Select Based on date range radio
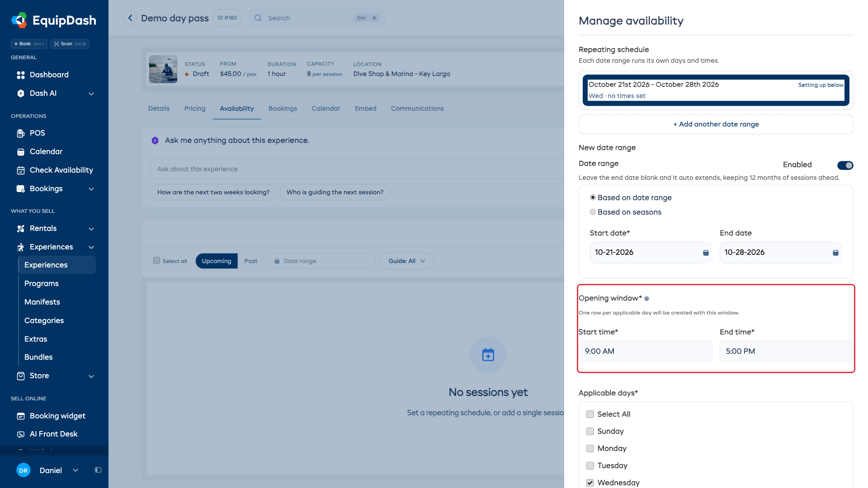This screenshot has height=488, width=868. pos(593,197)
